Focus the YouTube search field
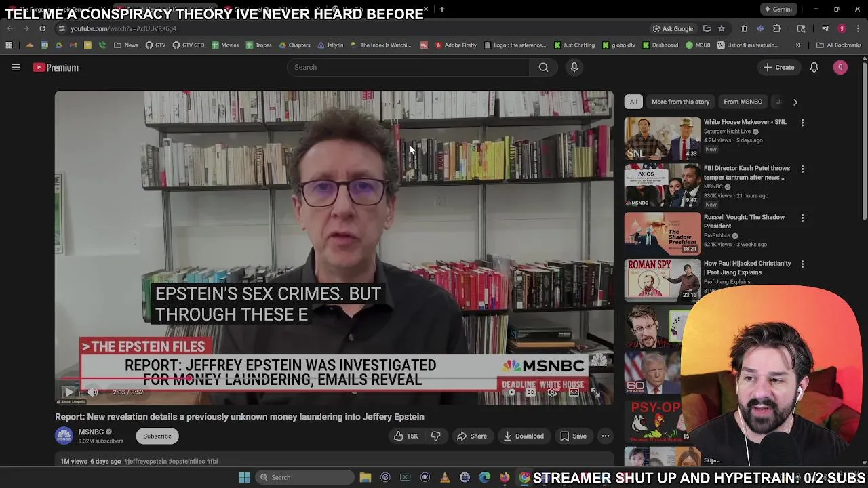This screenshot has width=868, height=488. (x=408, y=67)
